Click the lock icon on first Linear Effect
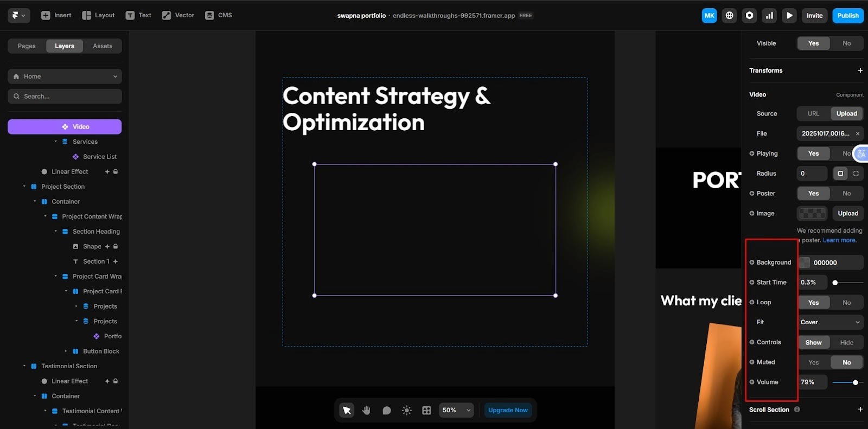 tap(116, 171)
